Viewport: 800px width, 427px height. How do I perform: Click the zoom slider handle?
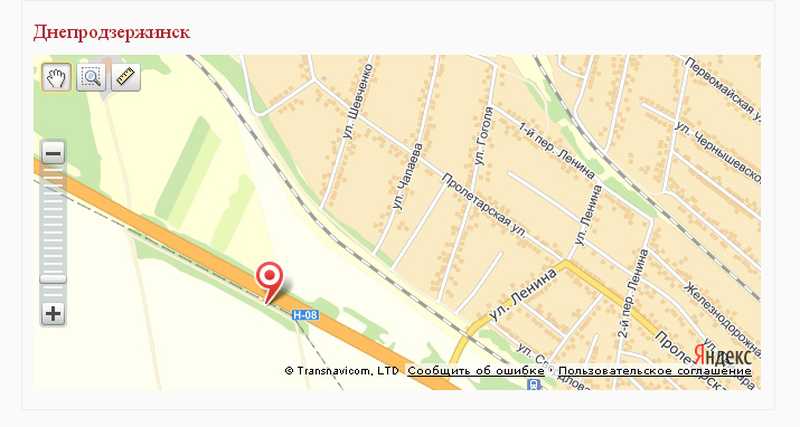[x=53, y=279]
